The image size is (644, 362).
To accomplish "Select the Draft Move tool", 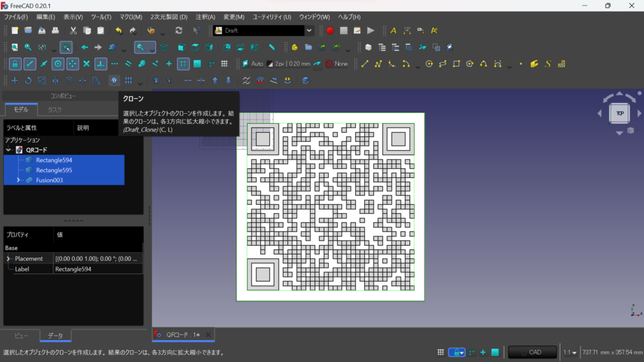I will pyautogui.click(x=15, y=80).
